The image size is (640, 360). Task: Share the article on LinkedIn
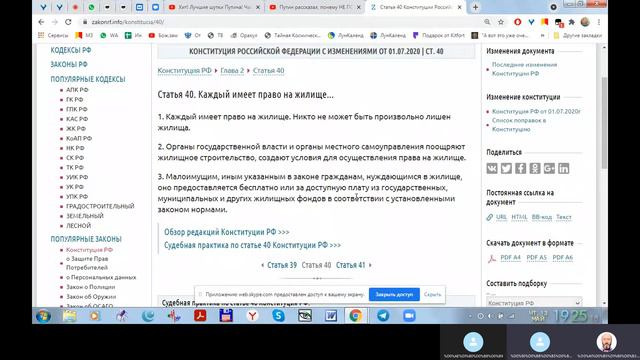click(x=563, y=168)
